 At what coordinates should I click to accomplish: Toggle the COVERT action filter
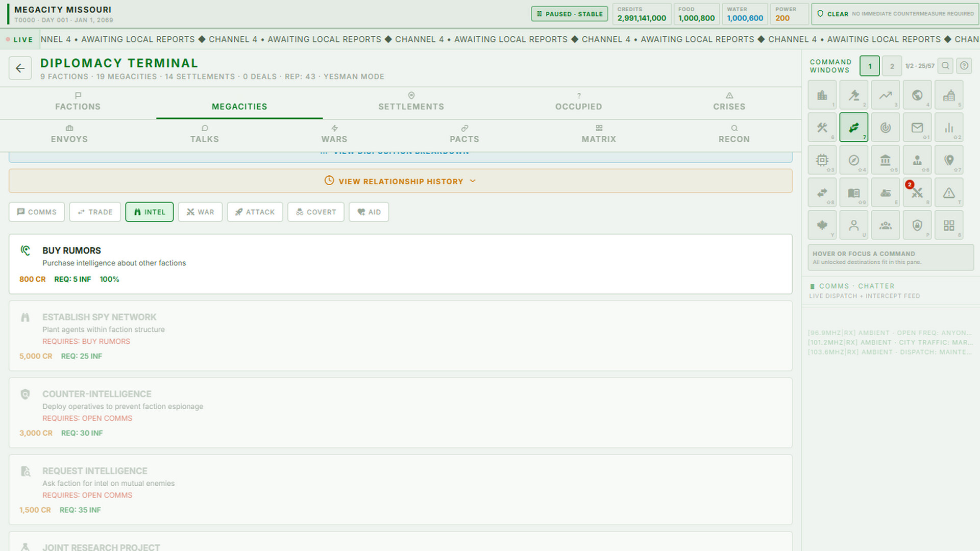point(316,212)
